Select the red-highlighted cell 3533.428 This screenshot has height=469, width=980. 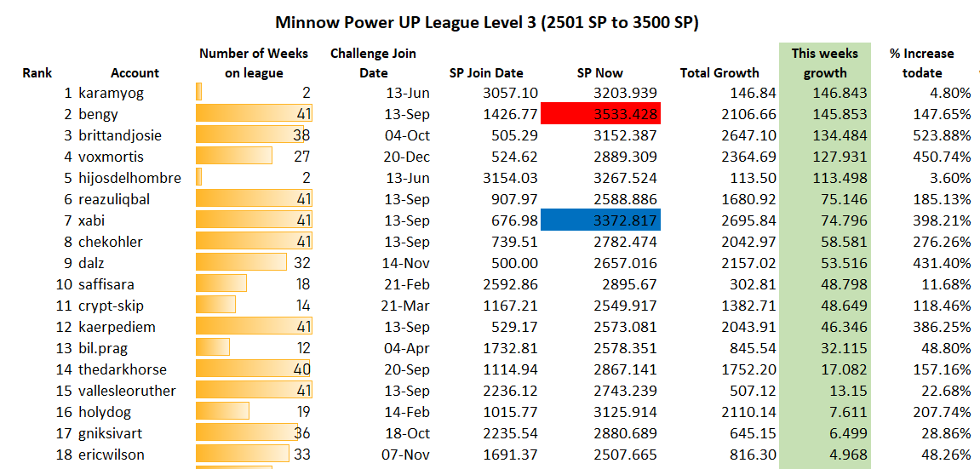[600, 114]
